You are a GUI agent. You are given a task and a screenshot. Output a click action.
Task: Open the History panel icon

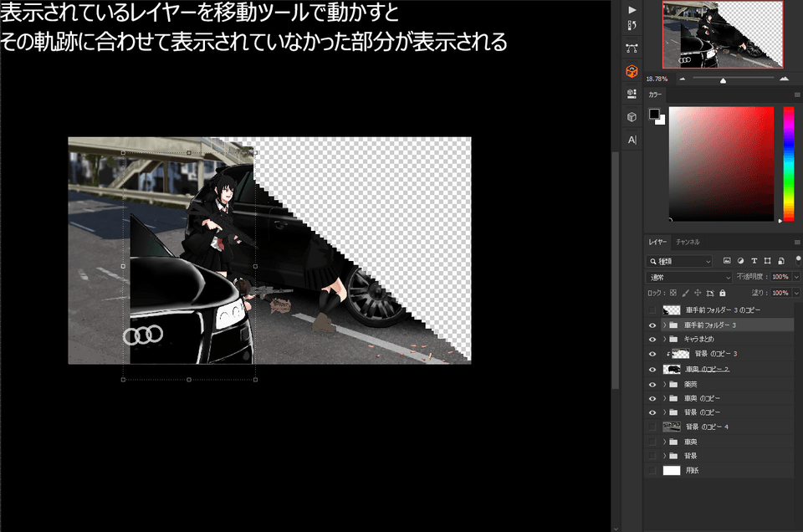(632, 26)
